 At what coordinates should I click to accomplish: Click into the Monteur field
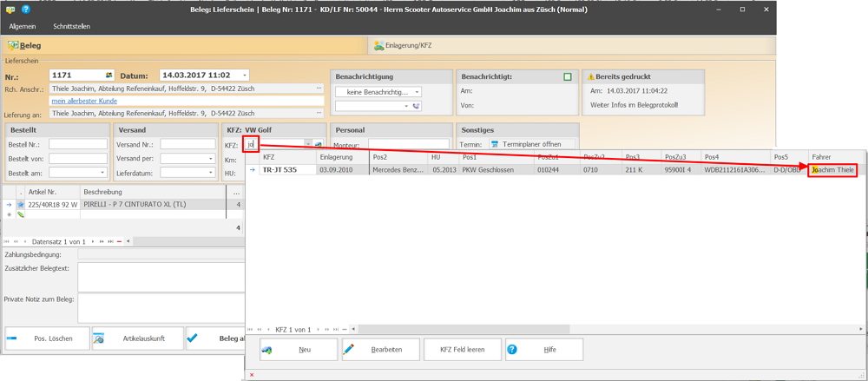[x=409, y=144]
